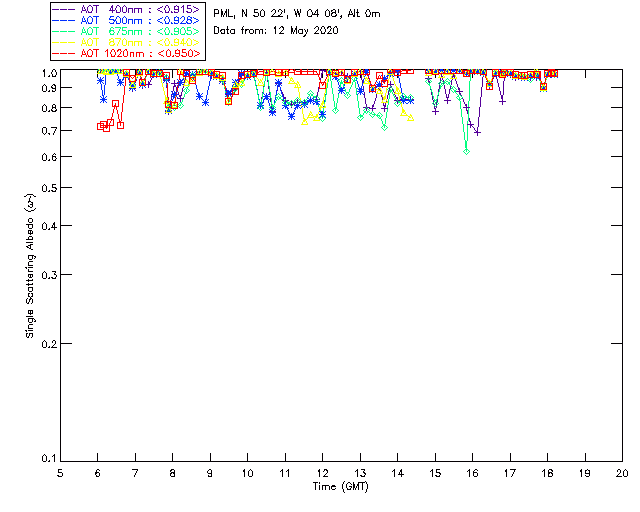
Task: Click the y-axis tick label 0.2
Action: [49, 344]
